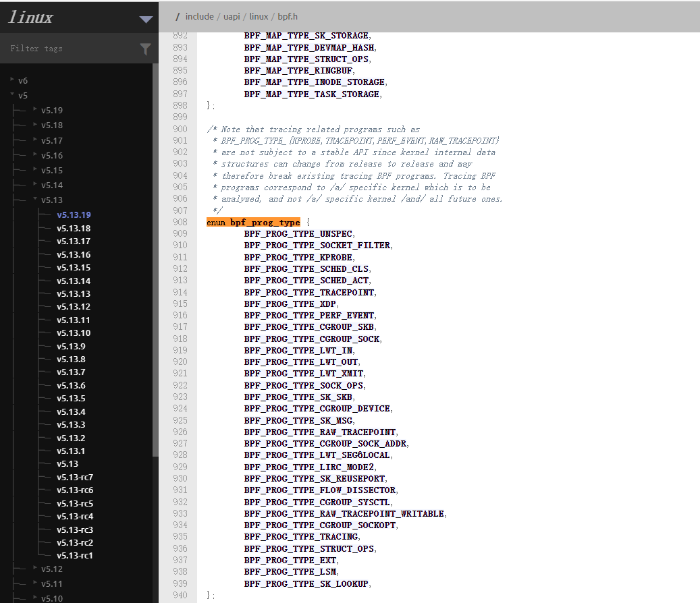700x603 pixels.
Task: Expand the v6 version tree
Action: 12,80
